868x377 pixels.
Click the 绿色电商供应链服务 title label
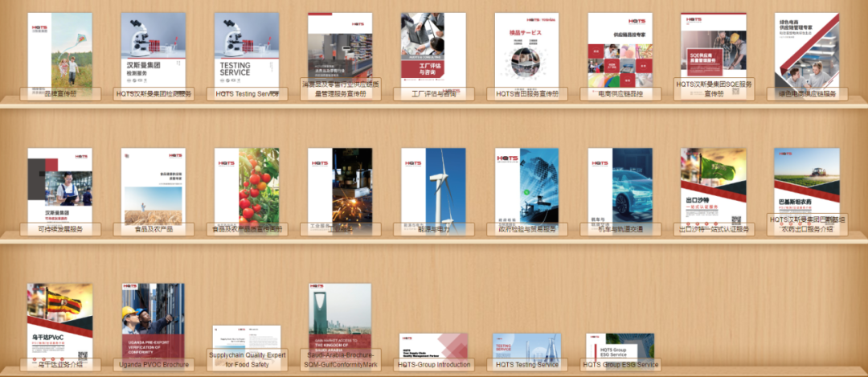808,94
